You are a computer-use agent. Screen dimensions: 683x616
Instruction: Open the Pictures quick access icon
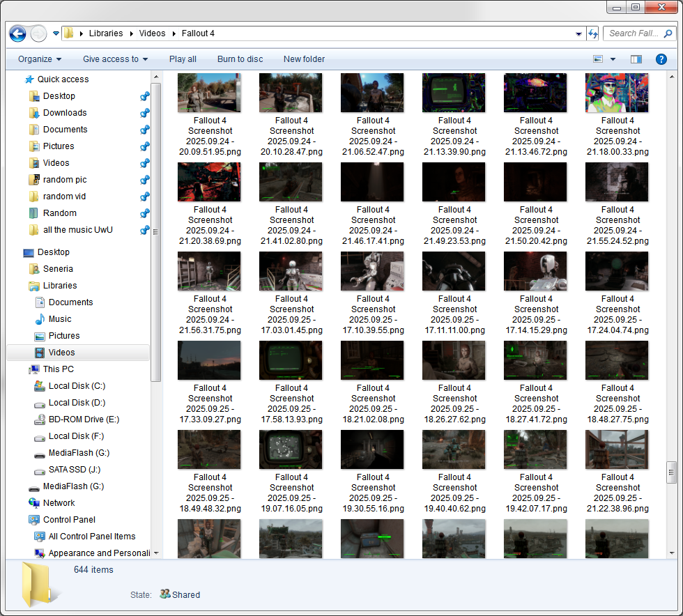[x=34, y=146]
